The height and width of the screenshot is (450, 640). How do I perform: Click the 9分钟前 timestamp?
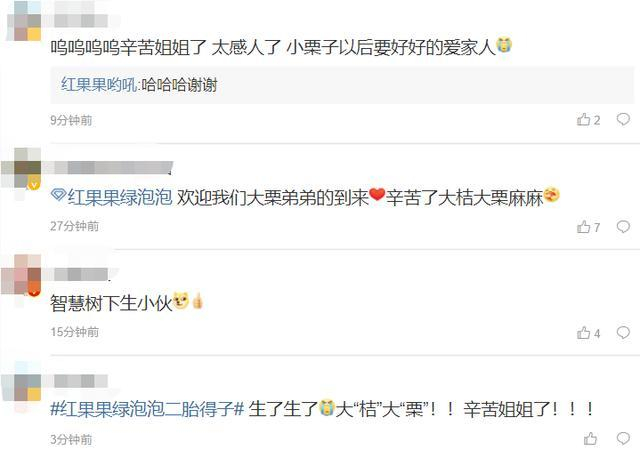click(71, 120)
